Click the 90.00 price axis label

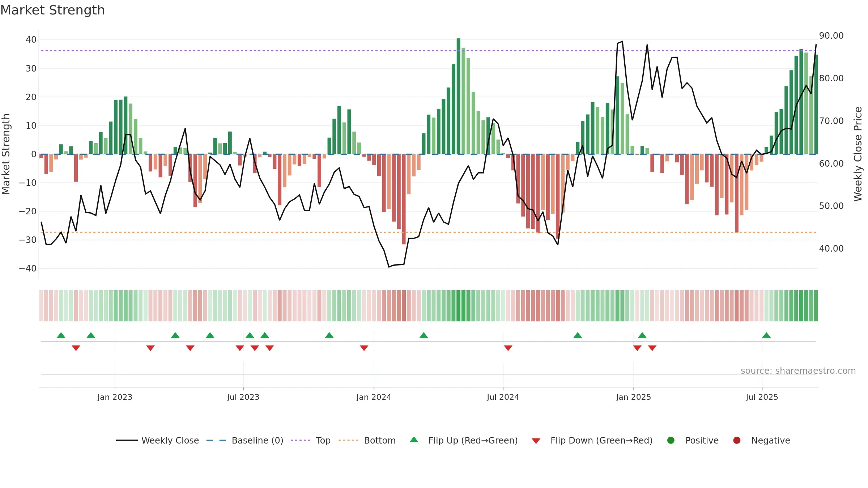point(831,36)
